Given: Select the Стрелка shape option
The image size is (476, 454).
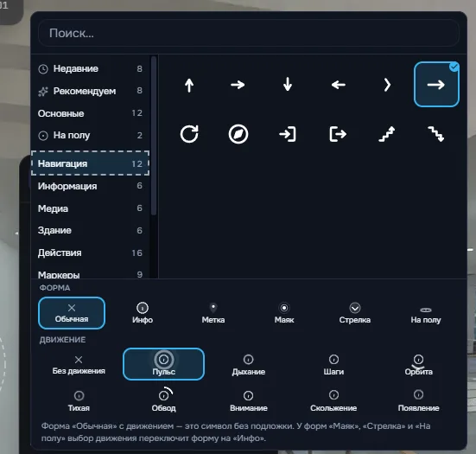Looking at the screenshot, I should click(355, 313).
